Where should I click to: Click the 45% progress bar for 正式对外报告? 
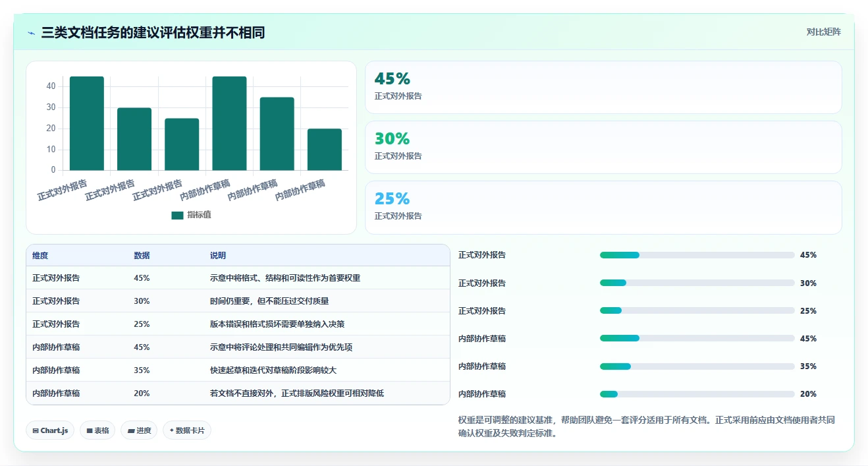pyautogui.click(x=697, y=255)
